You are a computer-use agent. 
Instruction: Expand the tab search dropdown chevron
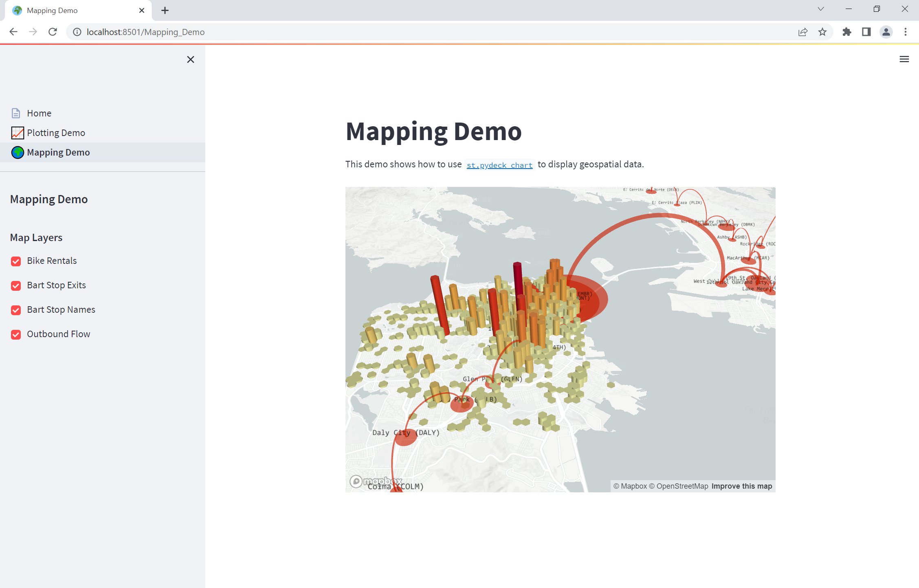point(820,9)
